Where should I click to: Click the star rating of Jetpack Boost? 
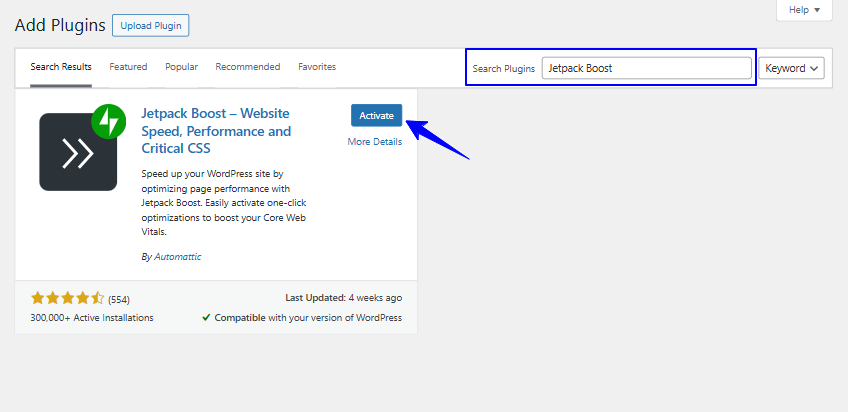pos(67,298)
